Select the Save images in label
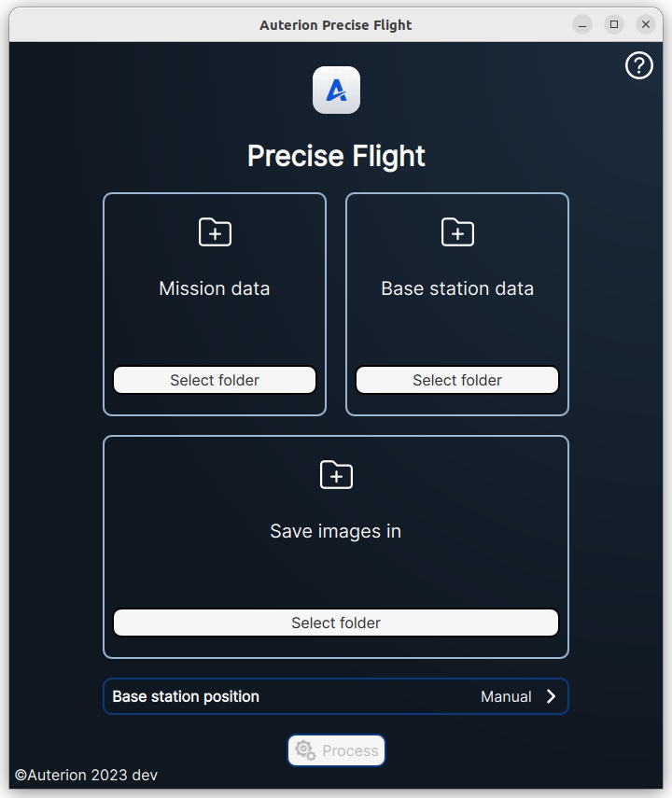672x798 pixels. (x=336, y=531)
